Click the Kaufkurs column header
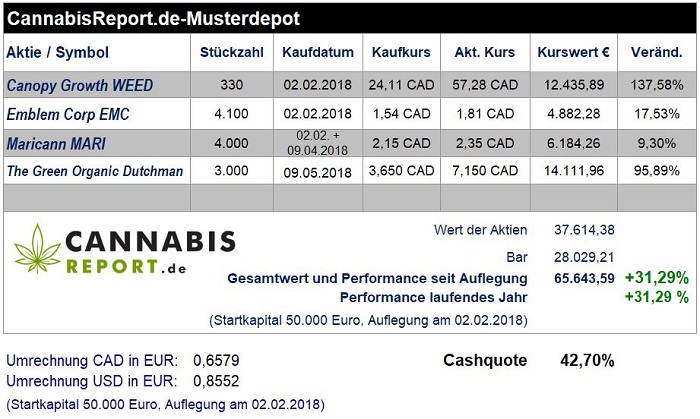The image size is (700, 419). pos(401,52)
